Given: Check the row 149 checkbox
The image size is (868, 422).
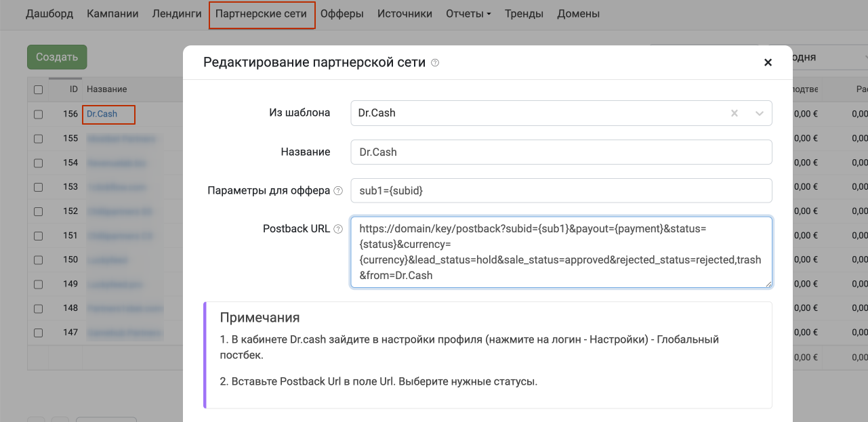Looking at the screenshot, I should click(x=39, y=284).
